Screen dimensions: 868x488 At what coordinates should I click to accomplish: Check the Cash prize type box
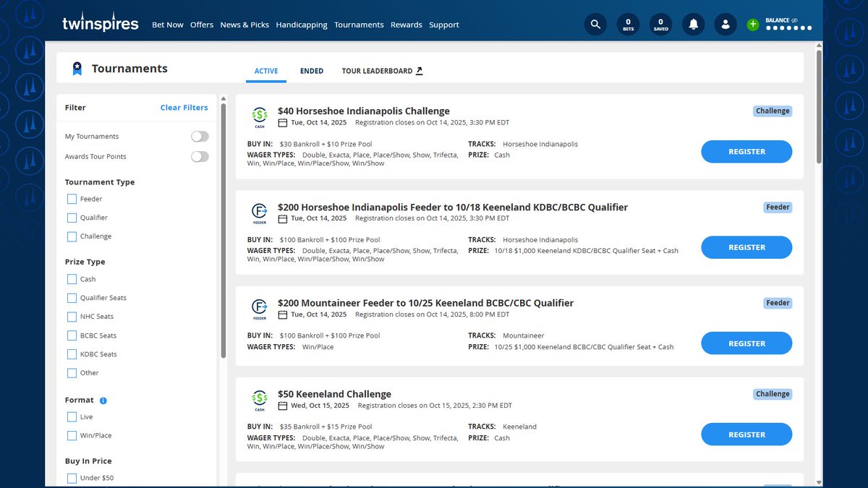[x=72, y=279]
